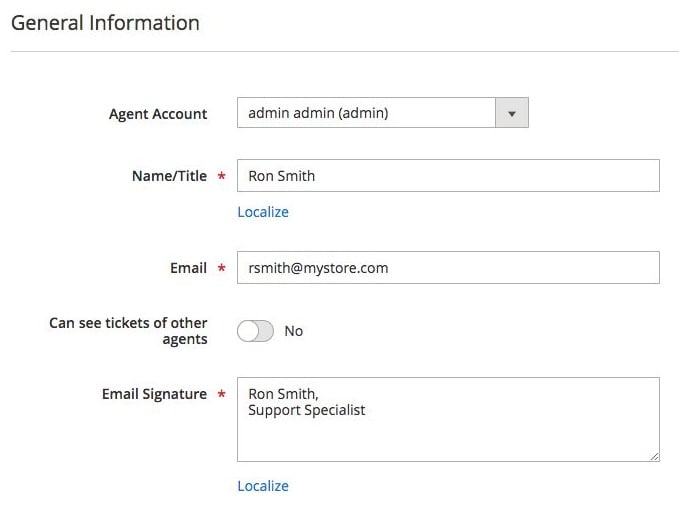This screenshot has height=507, width=679.
Task: Click the red asterisk beside Email Signature
Action: pos(222,394)
